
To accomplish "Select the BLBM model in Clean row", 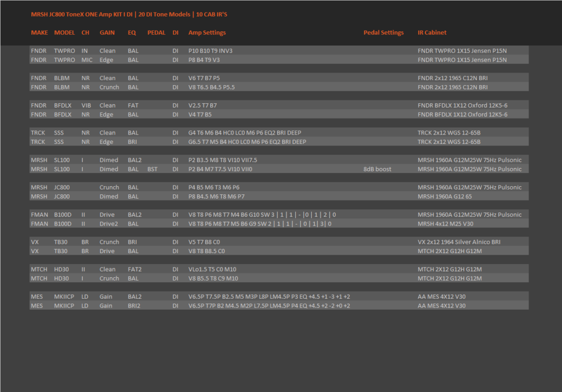I will click(61, 78).
